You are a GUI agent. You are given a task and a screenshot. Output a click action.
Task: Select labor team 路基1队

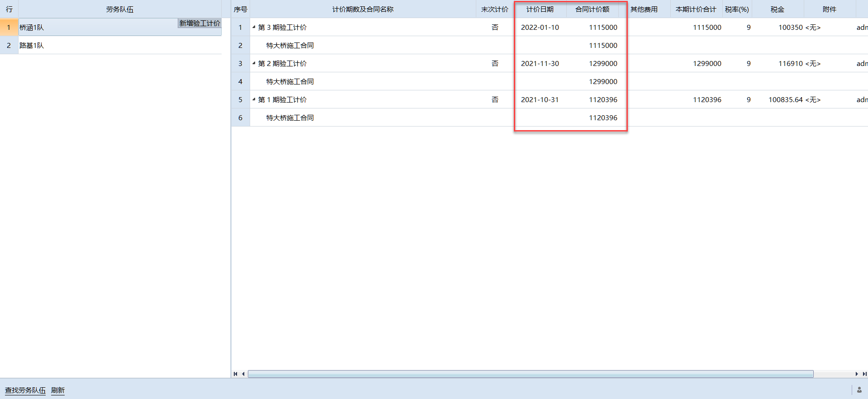[32, 46]
